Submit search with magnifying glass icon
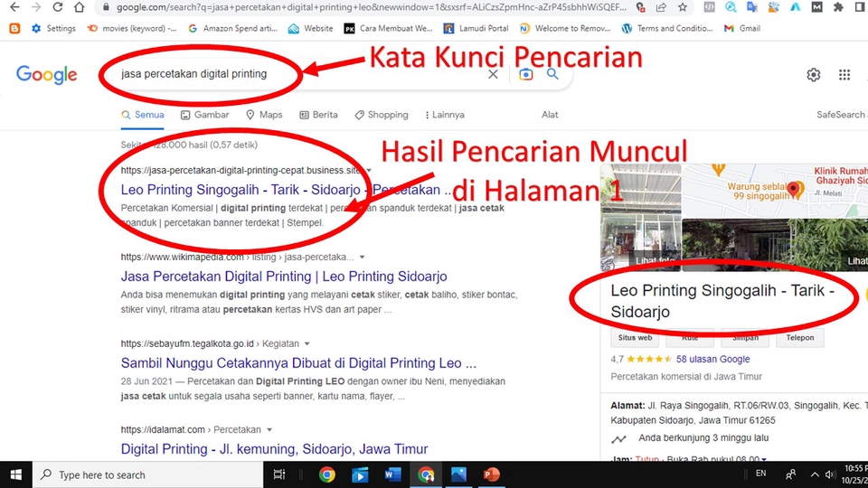The image size is (868, 488). pos(552,73)
